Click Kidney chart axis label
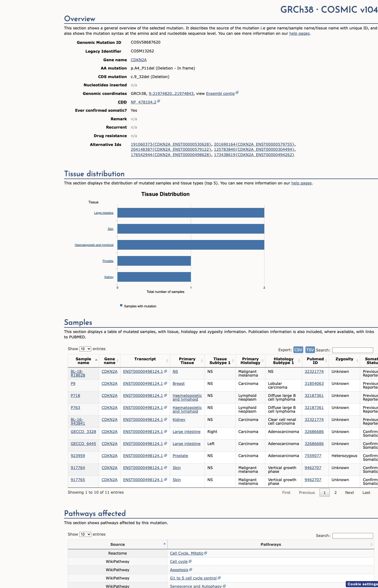Screen dimensions: 378x588 click(x=109, y=277)
